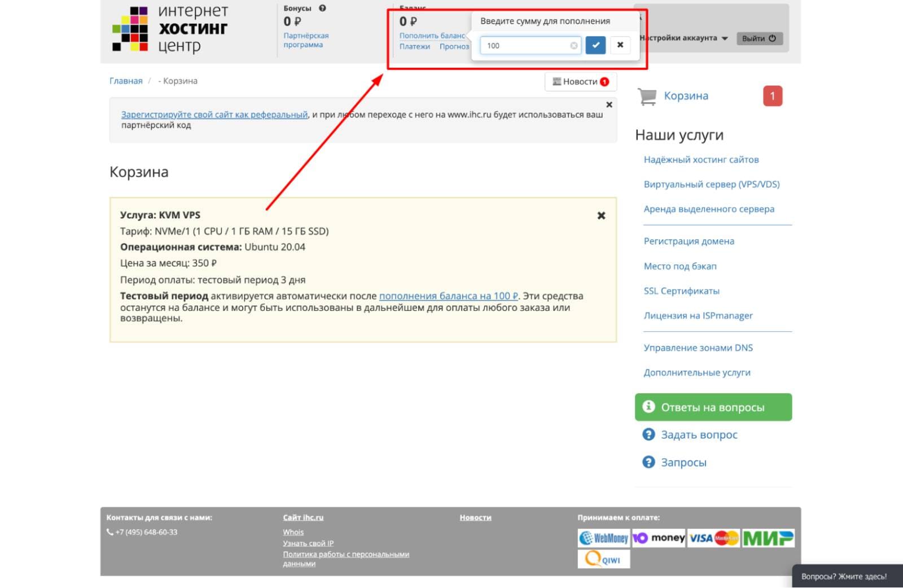
Task: Close the referral site notice banner
Action: click(x=609, y=104)
